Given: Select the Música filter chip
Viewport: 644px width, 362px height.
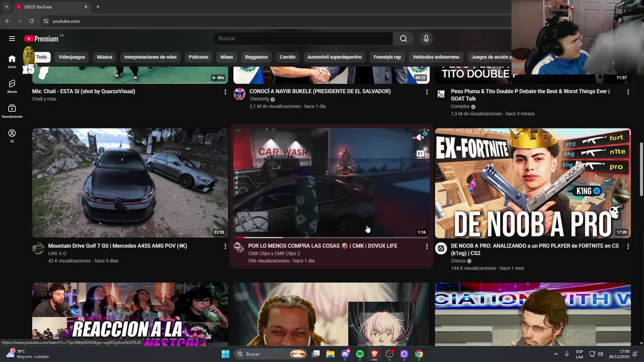Looking at the screenshot, I should click(105, 57).
